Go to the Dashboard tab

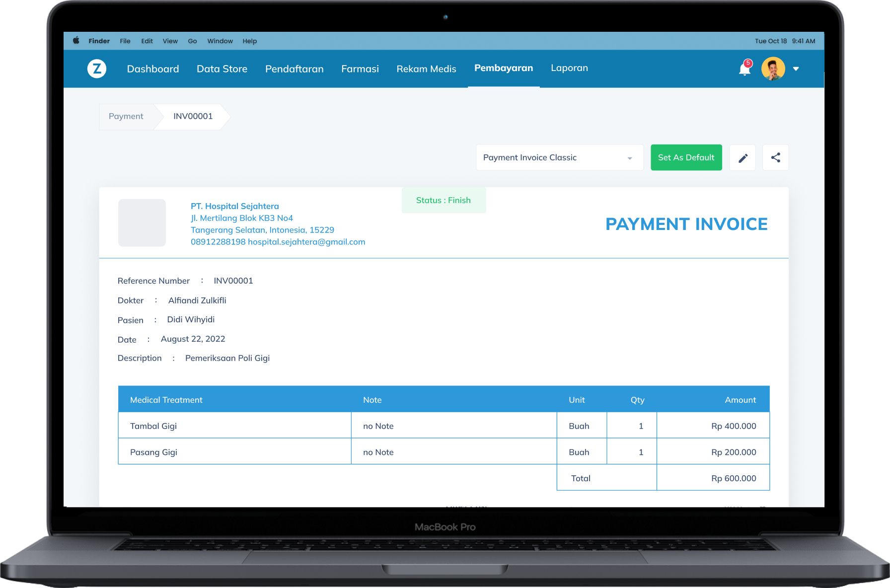point(153,69)
